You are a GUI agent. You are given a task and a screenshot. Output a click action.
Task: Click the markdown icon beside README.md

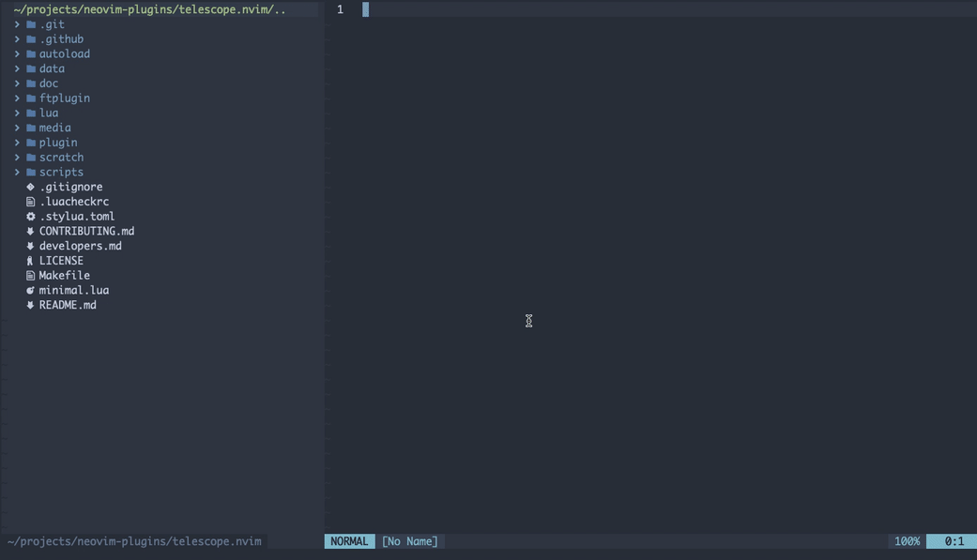pos(30,305)
